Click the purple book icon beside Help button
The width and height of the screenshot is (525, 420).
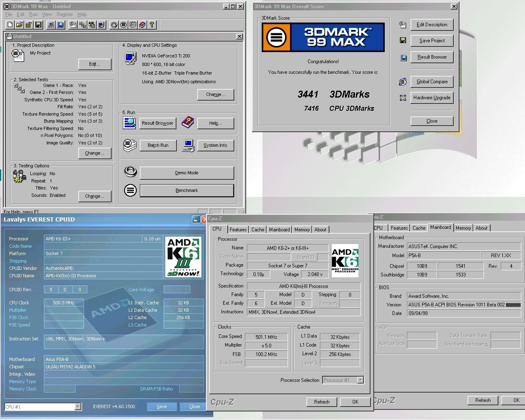pos(188,122)
